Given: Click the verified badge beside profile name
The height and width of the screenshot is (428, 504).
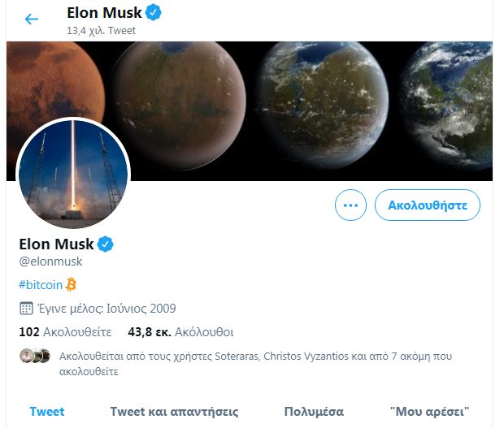Looking at the screenshot, I should tap(106, 244).
